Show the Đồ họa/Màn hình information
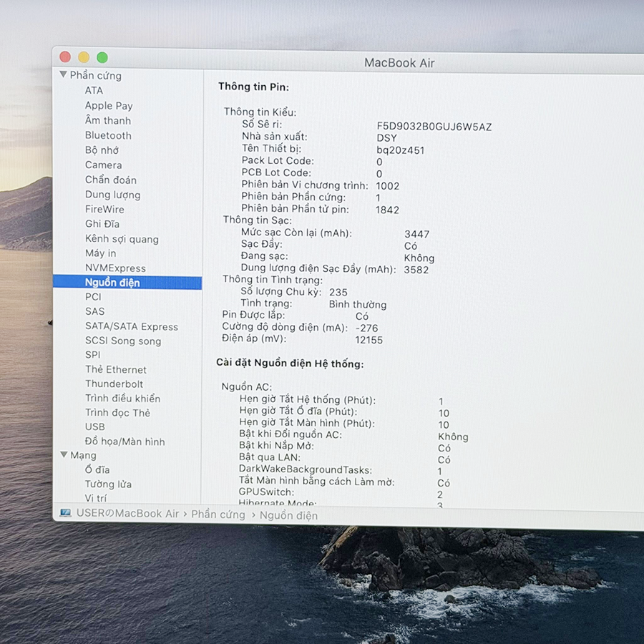Viewport: 644px width, 644px height. point(125,441)
